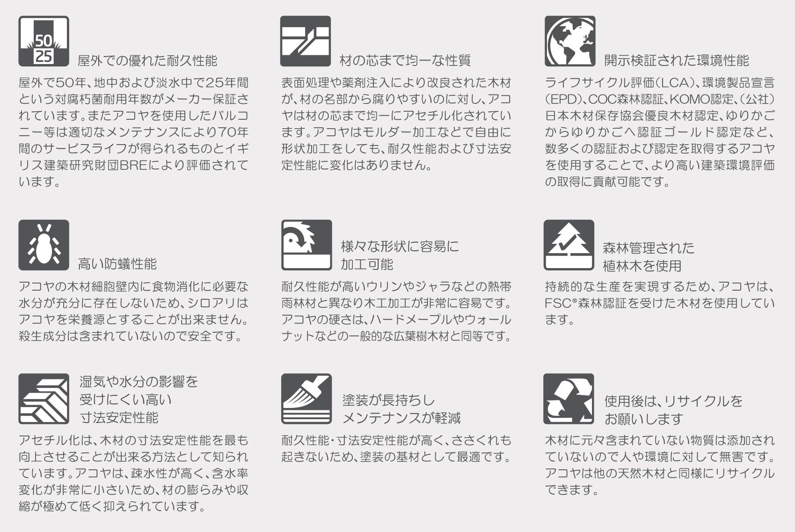795x532 pixels.
Task: Click the paragraph mentioning FSC森林認証
Action: [660, 303]
